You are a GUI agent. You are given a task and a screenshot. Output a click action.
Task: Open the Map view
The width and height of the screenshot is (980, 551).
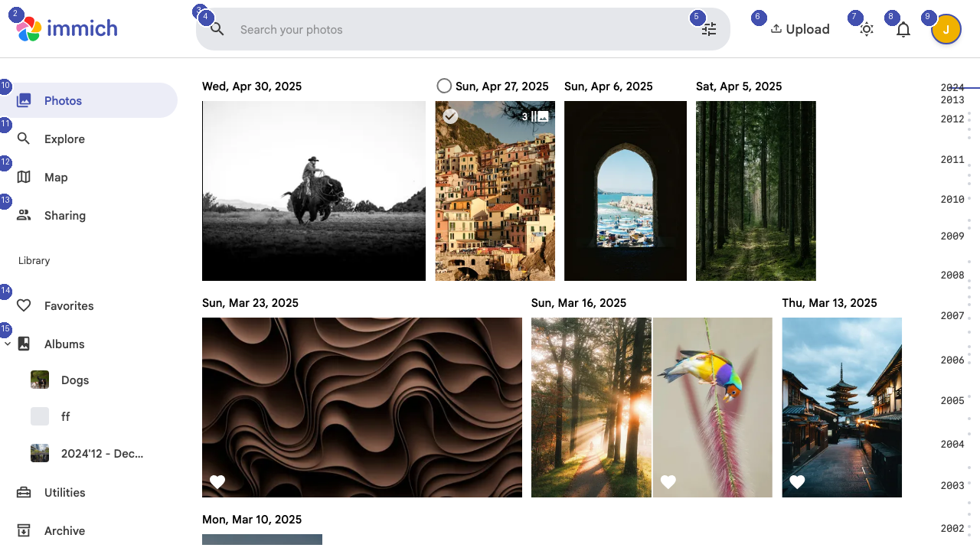(x=55, y=177)
